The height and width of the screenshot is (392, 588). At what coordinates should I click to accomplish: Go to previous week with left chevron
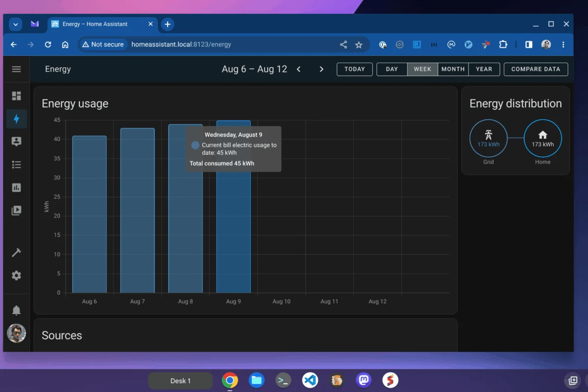(298, 69)
